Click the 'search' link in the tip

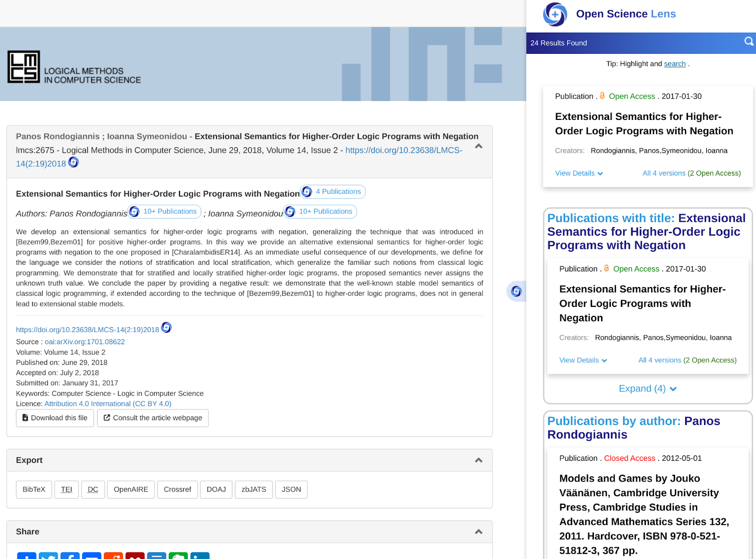pos(675,64)
